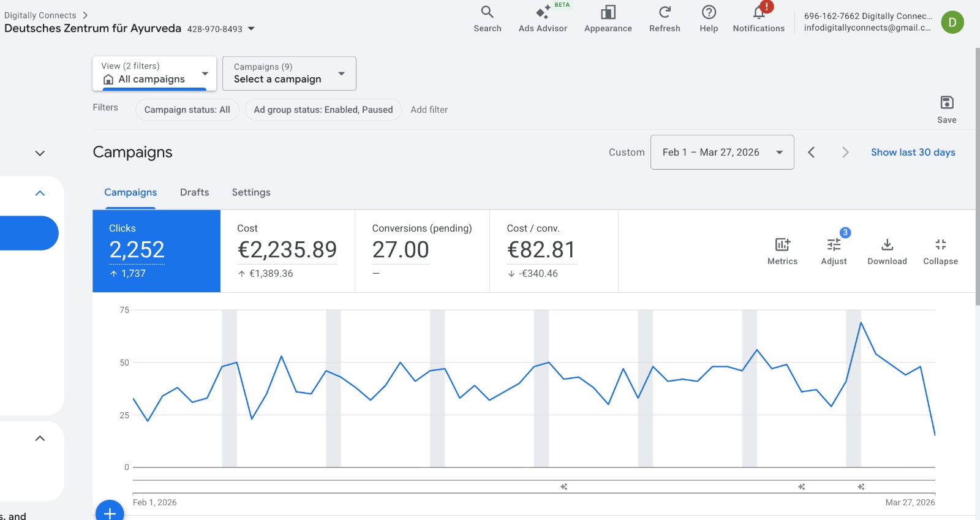Open Ads Advisor beta

(543, 19)
